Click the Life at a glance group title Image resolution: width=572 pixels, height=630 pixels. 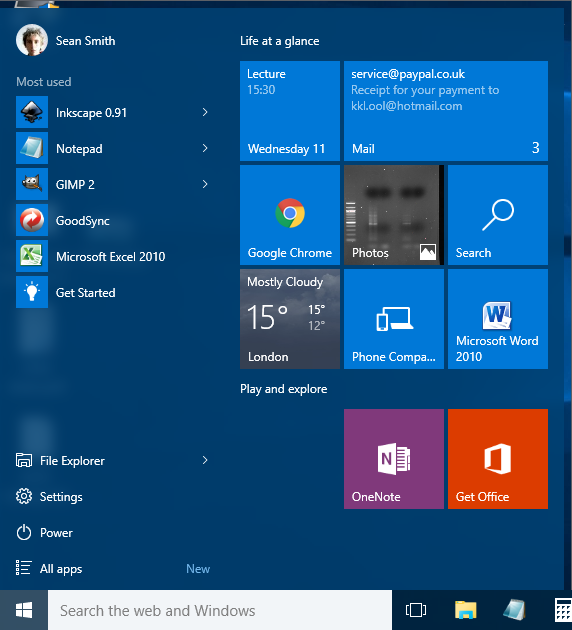coord(280,41)
